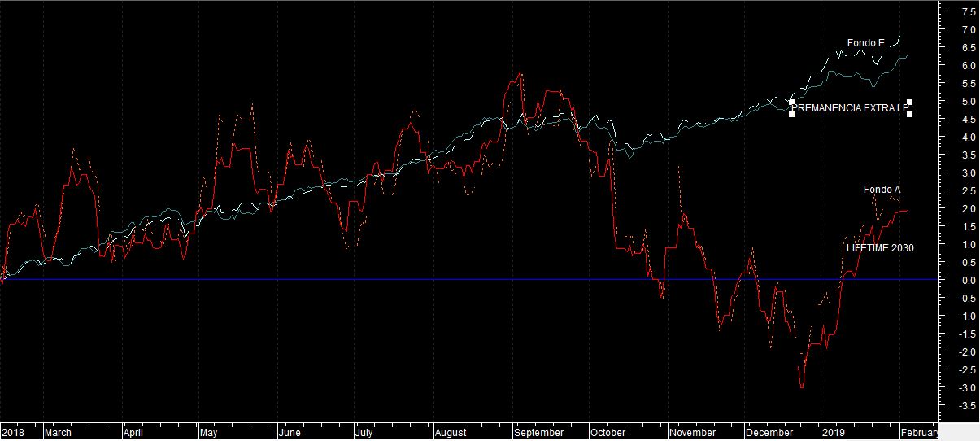980x441 pixels.
Task: Select the "Fondo E" chart label
Action: click(x=865, y=43)
